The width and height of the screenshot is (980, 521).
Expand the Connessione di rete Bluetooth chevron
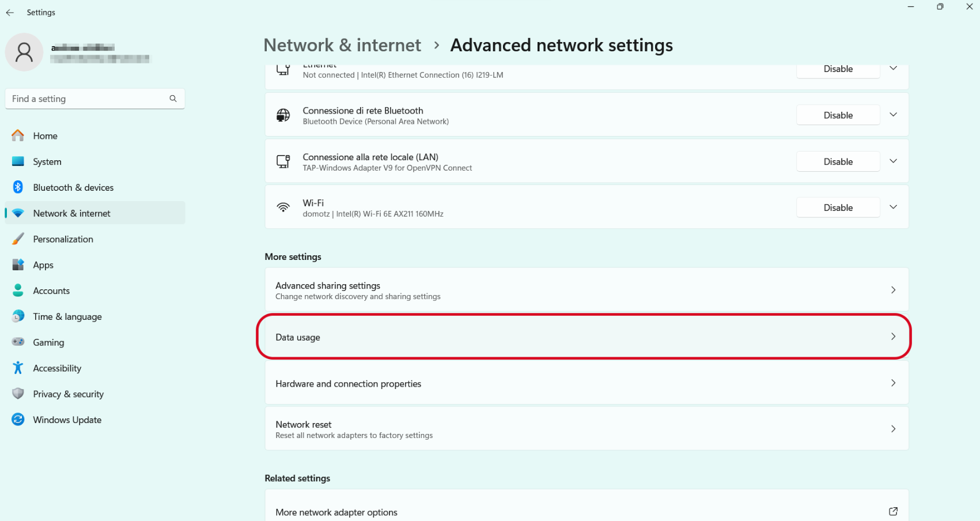click(x=893, y=115)
